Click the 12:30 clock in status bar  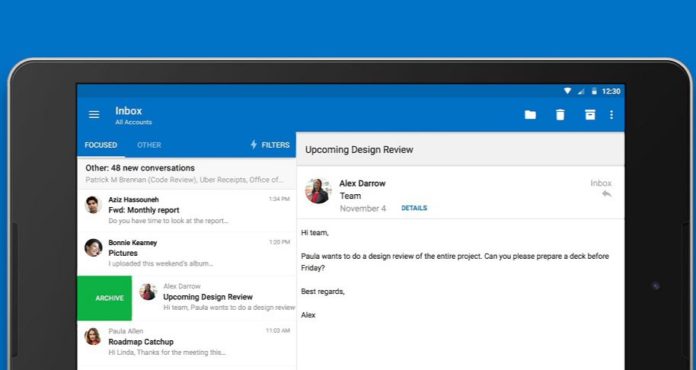click(611, 91)
